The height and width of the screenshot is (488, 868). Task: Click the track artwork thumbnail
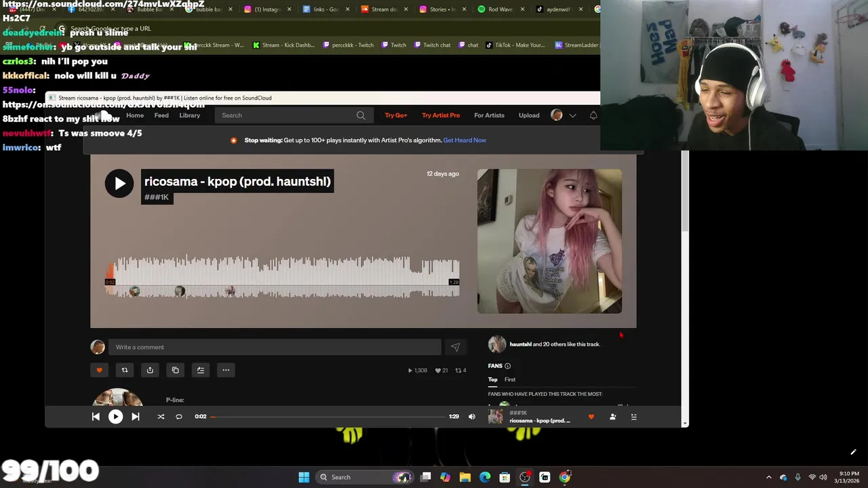549,241
